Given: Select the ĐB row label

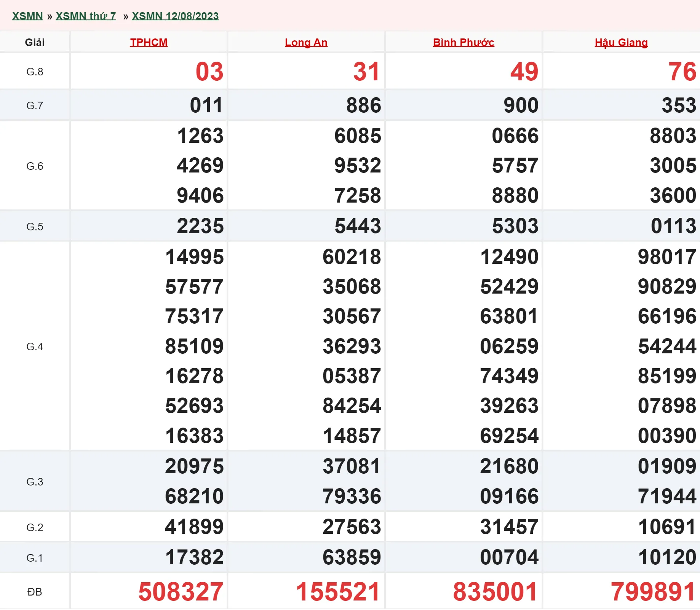Looking at the screenshot, I should (35, 592).
